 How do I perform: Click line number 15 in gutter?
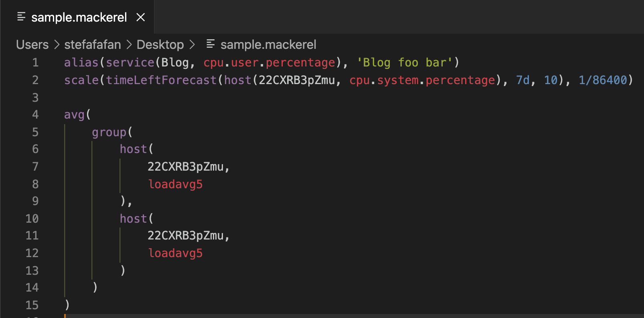pyautogui.click(x=32, y=305)
